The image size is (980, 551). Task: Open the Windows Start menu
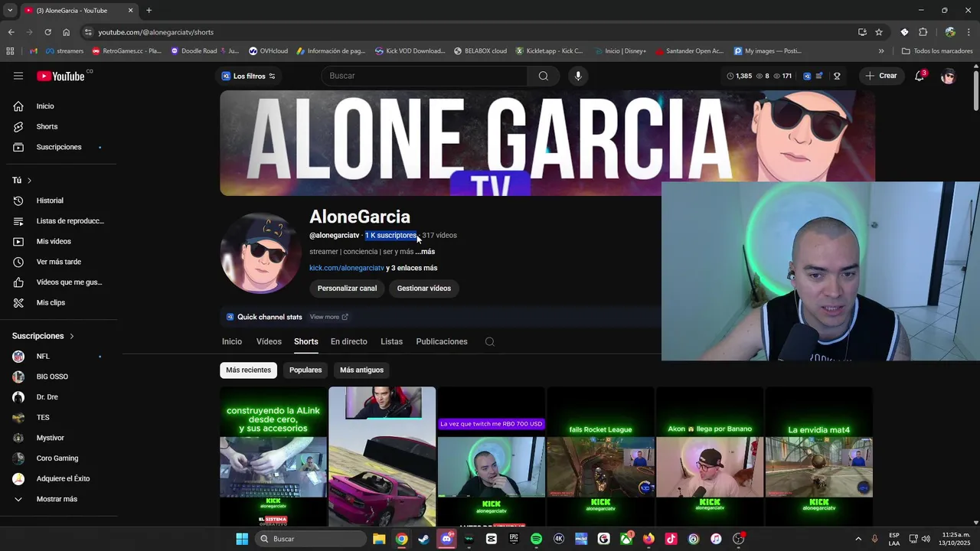click(x=242, y=539)
